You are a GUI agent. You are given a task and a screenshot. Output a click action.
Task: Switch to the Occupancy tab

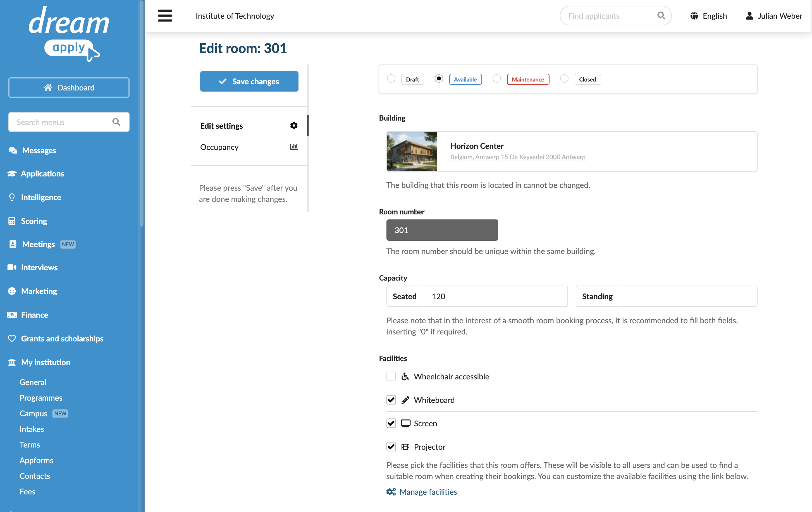[x=249, y=147]
